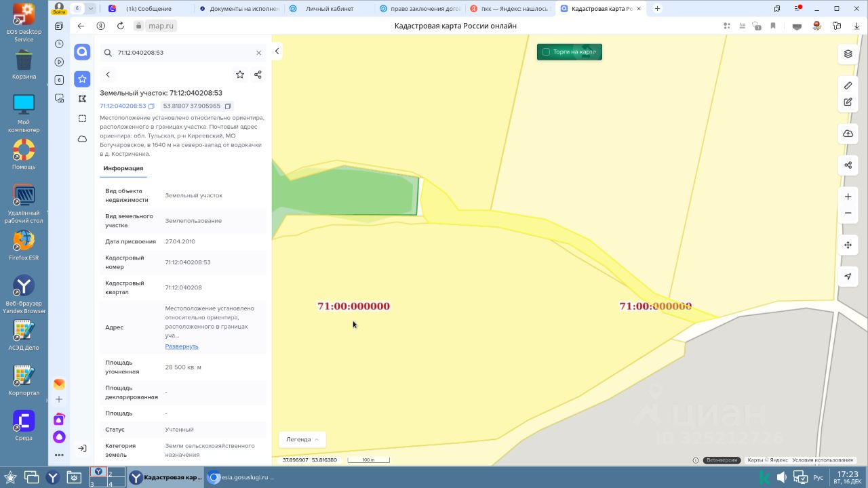Open the site logo home button
The height and width of the screenshot is (488, 868).
pos(82,52)
